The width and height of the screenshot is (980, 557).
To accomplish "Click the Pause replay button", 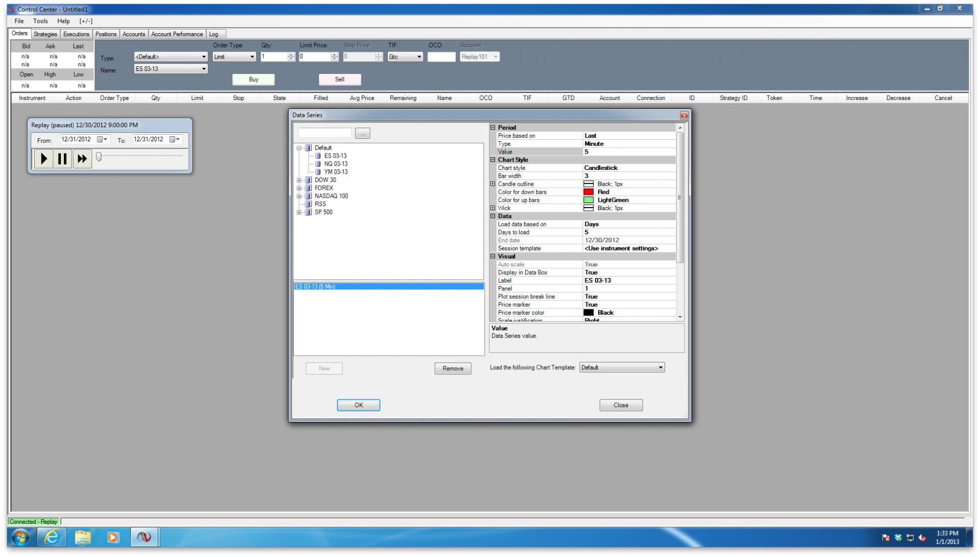I will pyautogui.click(x=62, y=159).
